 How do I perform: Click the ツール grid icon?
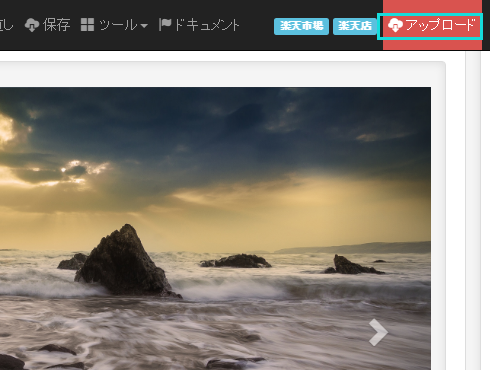pyautogui.click(x=87, y=25)
